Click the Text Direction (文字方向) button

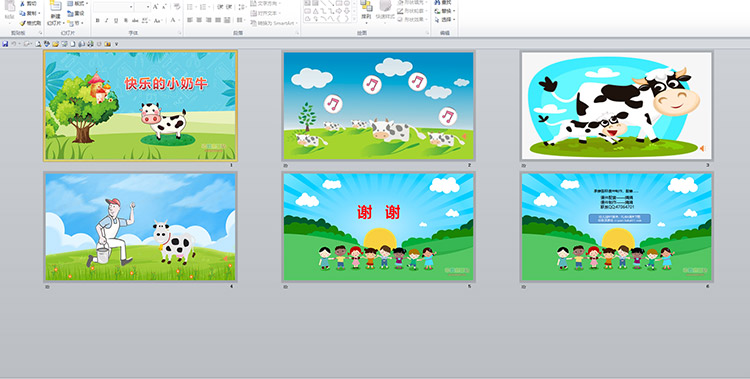coord(266,3)
